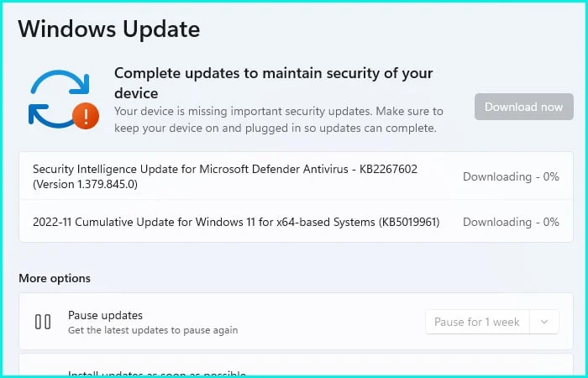Screen dimensions: 588x378
Task: Click the Windows Update page title
Action: click(x=109, y=29)
